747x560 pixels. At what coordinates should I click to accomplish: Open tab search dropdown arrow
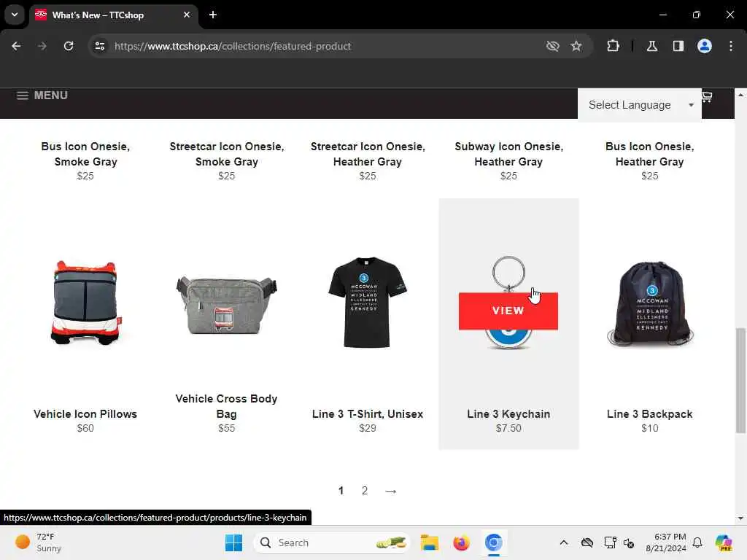15,15
